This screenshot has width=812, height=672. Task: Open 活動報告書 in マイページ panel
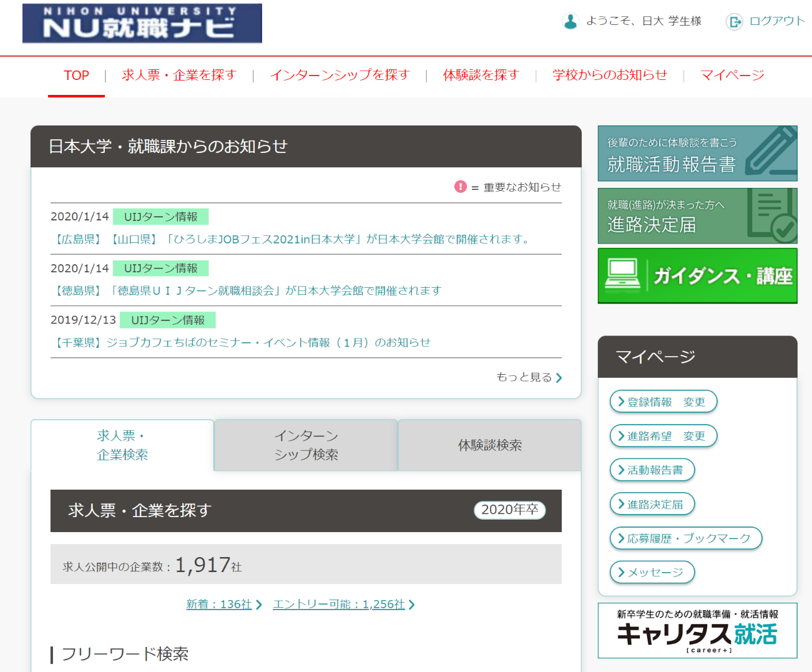(652, 470)
